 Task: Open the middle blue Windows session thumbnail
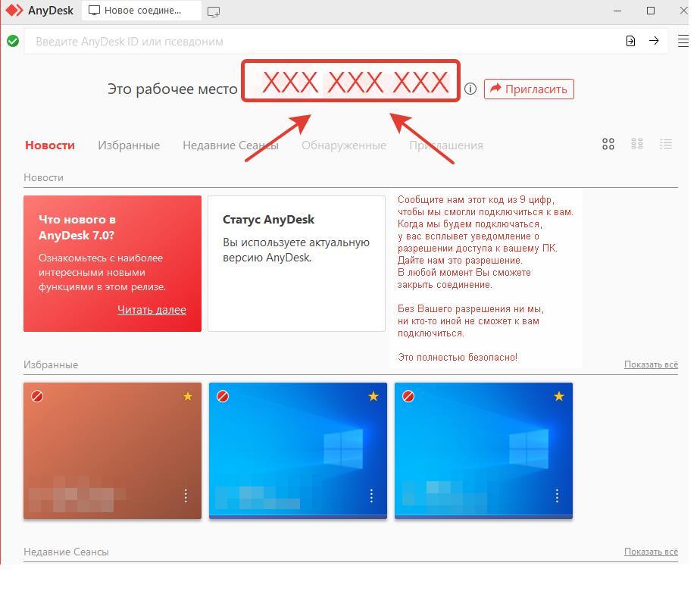(298, 451)
